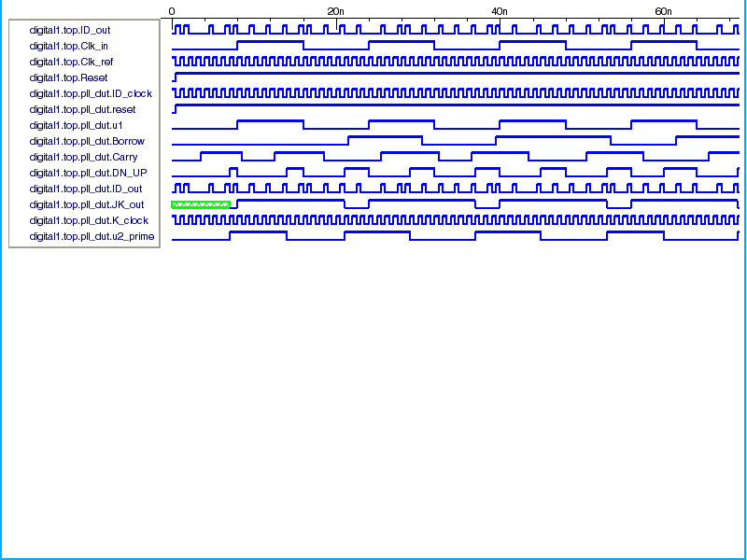Select the digital1.top.pll_dut.JK_out signal label
The width and height of the screenshot is (747, 560).
click(x=87, y=204)
